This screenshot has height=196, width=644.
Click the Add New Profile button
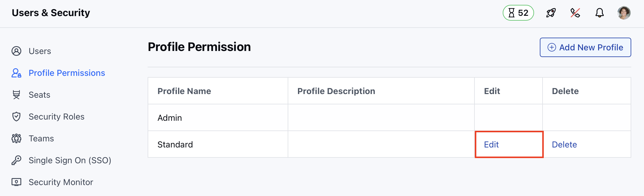(x=585, y=47)
